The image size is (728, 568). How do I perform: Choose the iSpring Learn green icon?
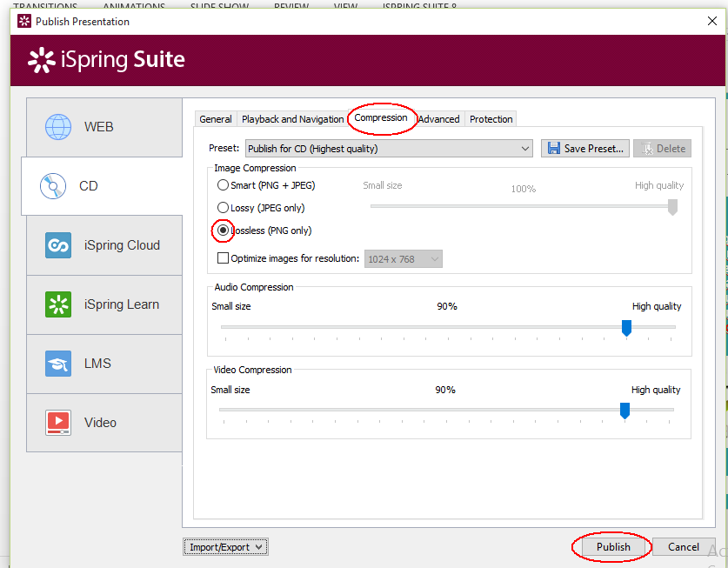pyautogui.click(x=58, y=304)
